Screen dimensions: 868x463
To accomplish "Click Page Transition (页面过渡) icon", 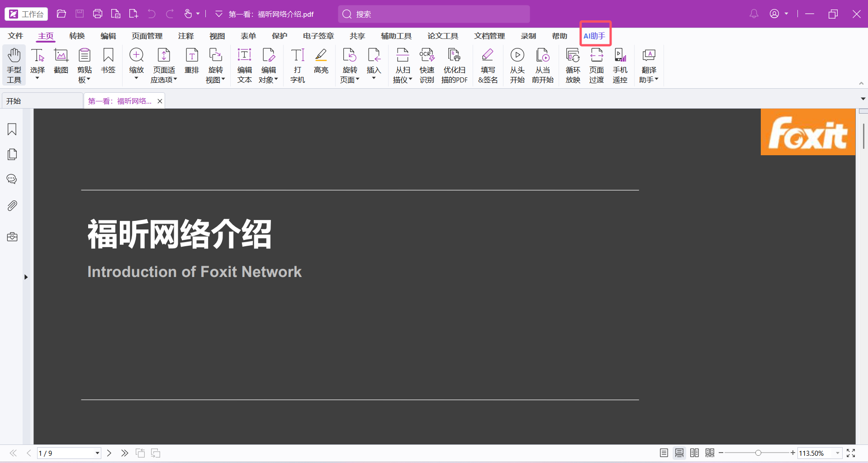I will [596, 66].
